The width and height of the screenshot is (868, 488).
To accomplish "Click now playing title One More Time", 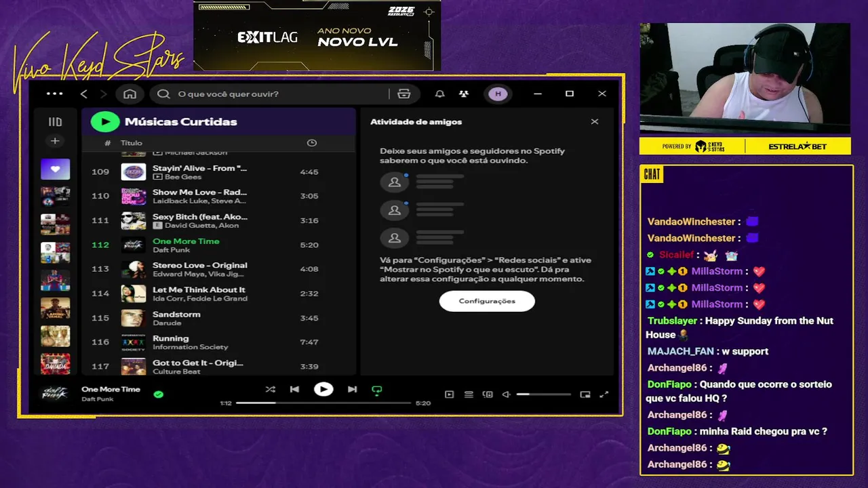I will coord(111,389).
